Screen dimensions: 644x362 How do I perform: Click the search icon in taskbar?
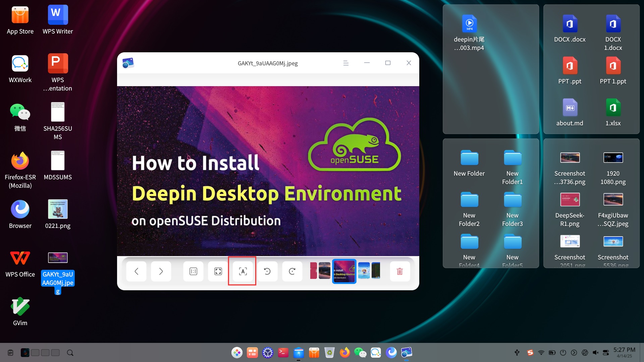point(70,353)
